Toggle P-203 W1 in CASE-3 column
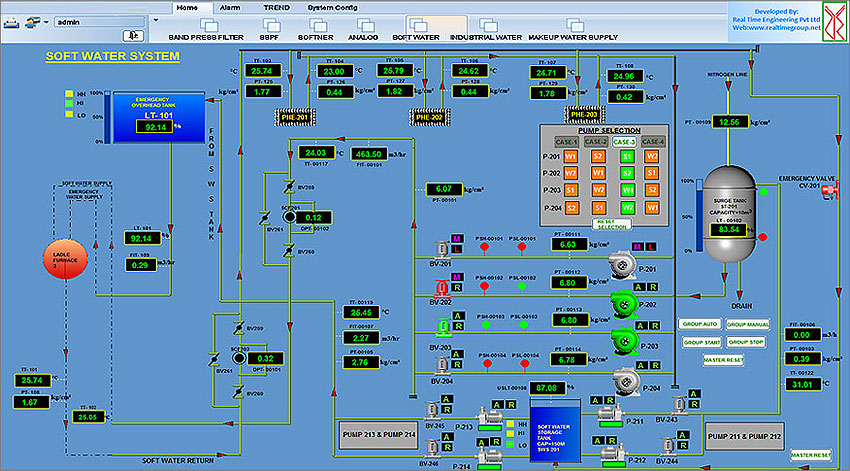 626,190
